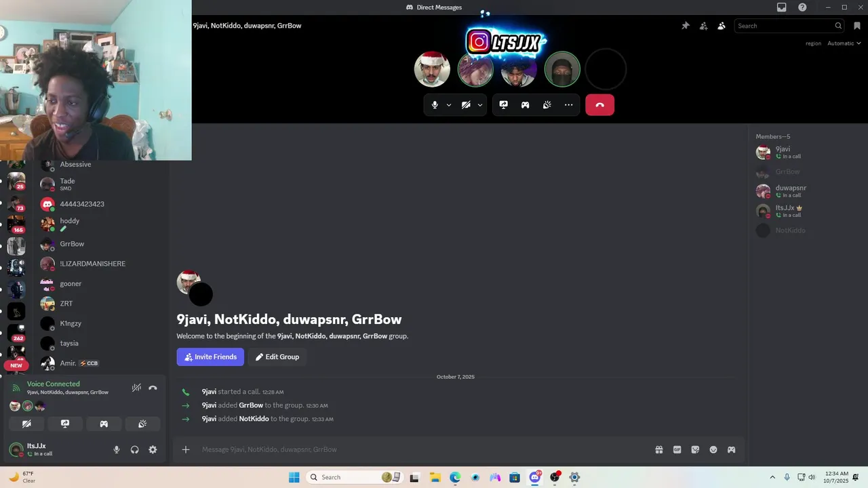
Task: Open microphone input options arrow in call bar
Action: click(x=449, y=105)
